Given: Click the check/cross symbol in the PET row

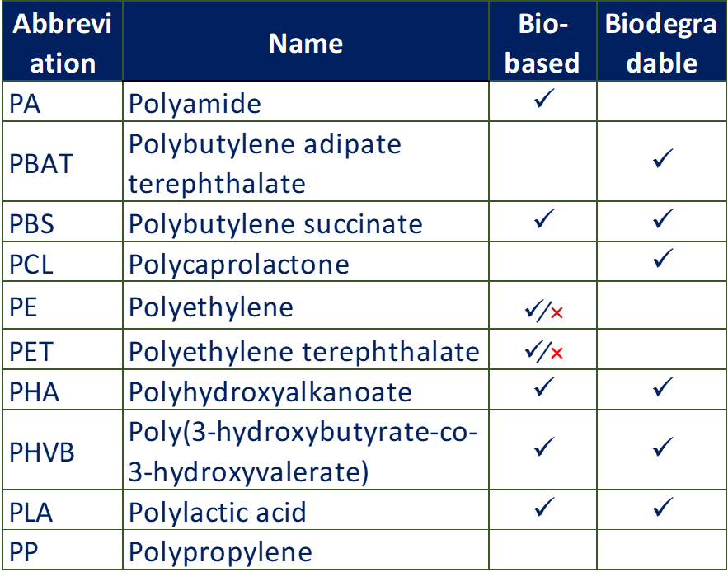Looking at the screenshot, I should pyautogui.click(x=543, y=353).
